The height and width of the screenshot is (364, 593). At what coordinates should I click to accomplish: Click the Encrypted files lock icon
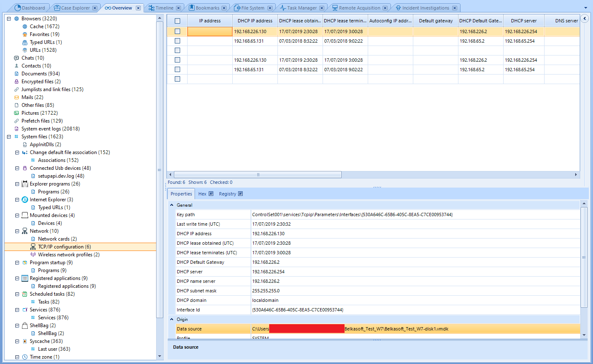tap(17, 82)
